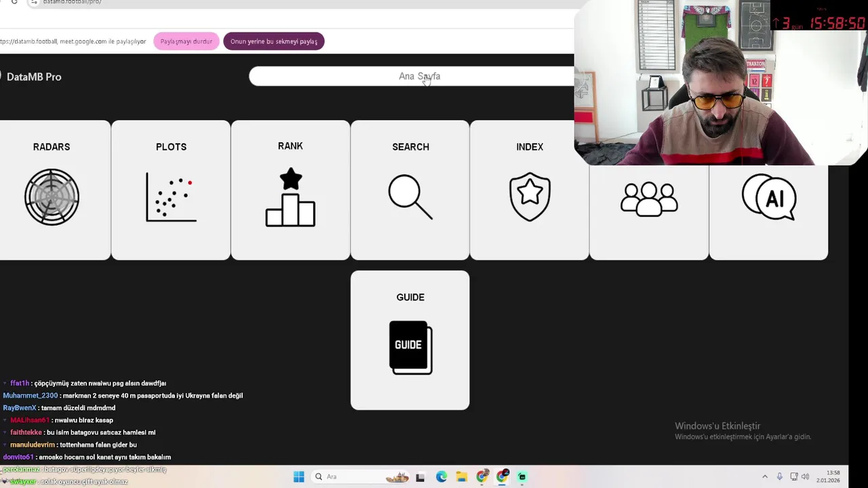
Task: Click chat username MALihsan61
Action: 30,420
